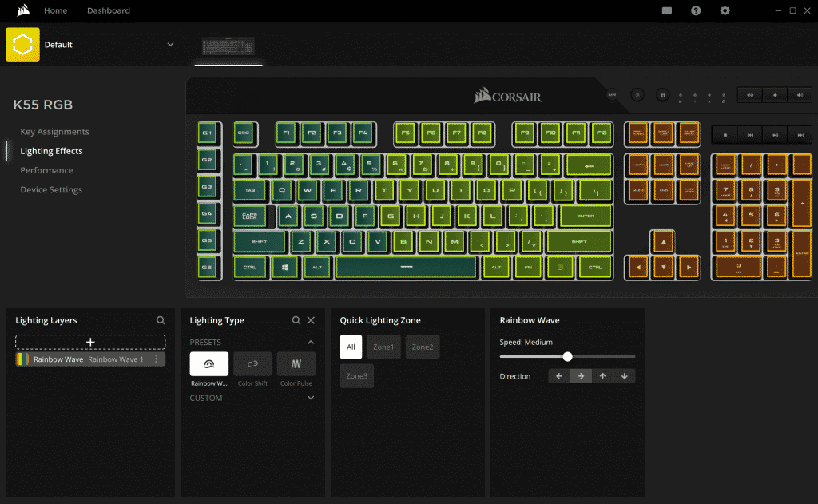The width and height of the screenshot is (818, 504).
Task: Select the Rainbow Wave 1 layer
Action: (90, 359)
